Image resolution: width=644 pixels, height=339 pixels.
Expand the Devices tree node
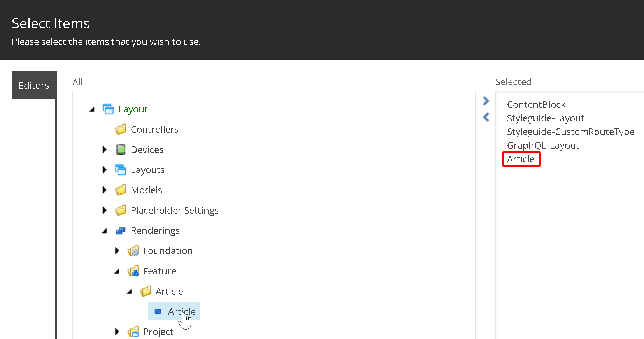point(104,149)
